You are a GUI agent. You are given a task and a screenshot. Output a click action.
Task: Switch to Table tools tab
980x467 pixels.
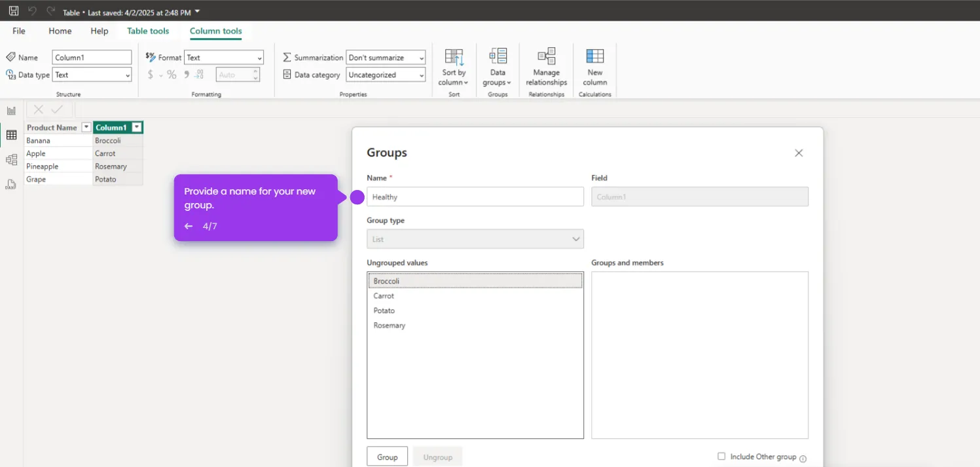(148, 31)
